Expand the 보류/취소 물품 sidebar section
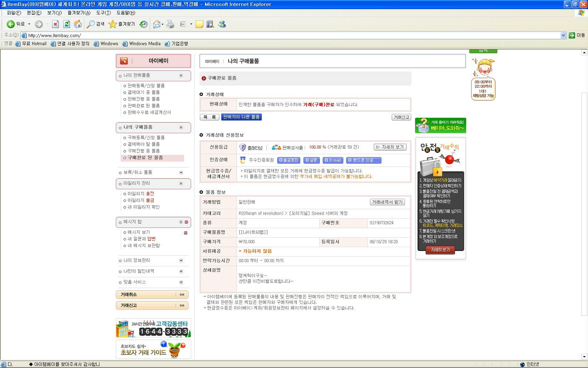Viewport: 588px width, 368px height. pos(181,172)
